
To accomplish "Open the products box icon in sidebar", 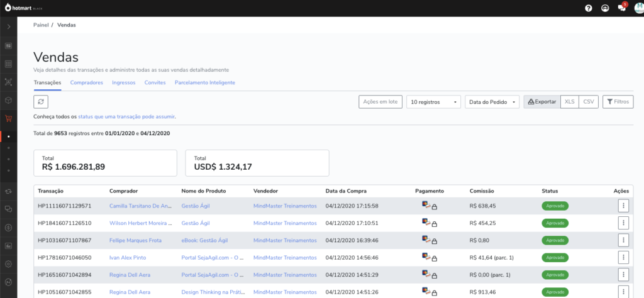I will pos(8,100).
